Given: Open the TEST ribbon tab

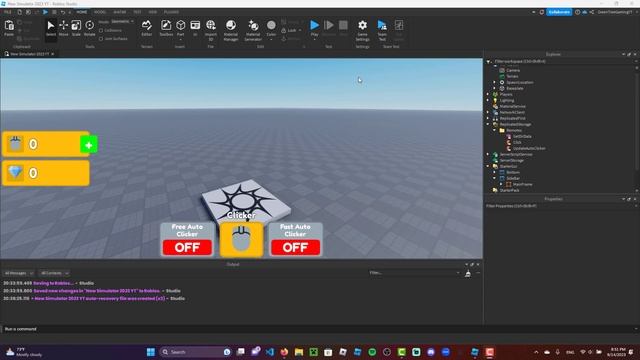Looking at the screenshot, I should [x=138, y=12].
